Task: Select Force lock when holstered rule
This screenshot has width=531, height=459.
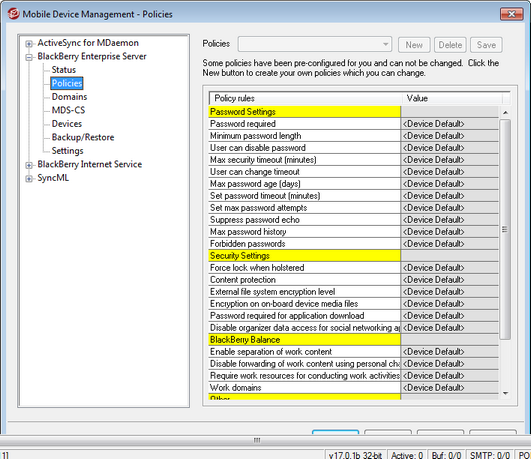Action: pyautogui.click(x=304, y=268)
